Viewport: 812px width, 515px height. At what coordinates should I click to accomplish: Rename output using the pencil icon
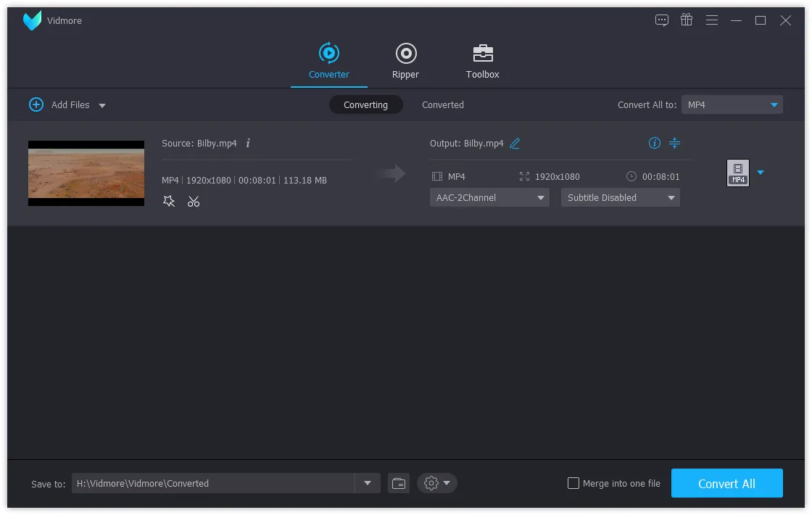pyautogui.click(x=515, y=143)
